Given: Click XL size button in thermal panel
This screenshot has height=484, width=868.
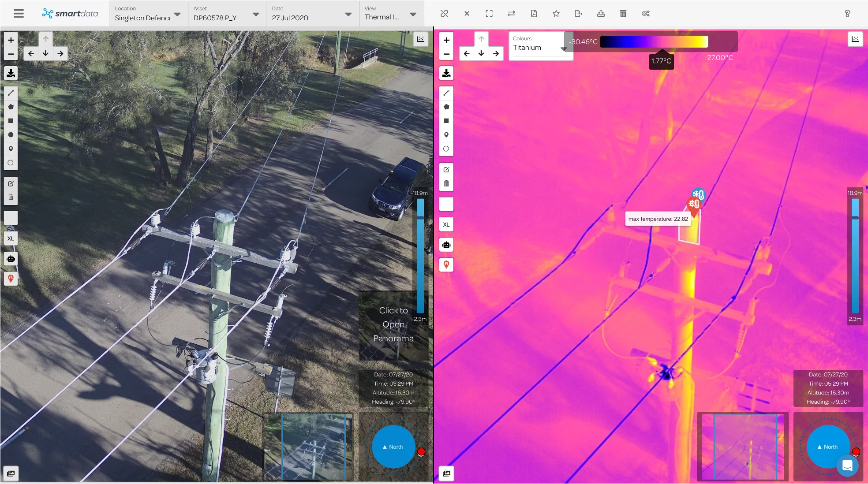Looking at the screenshot, I should pyautogui.click(x=446, y=224).
